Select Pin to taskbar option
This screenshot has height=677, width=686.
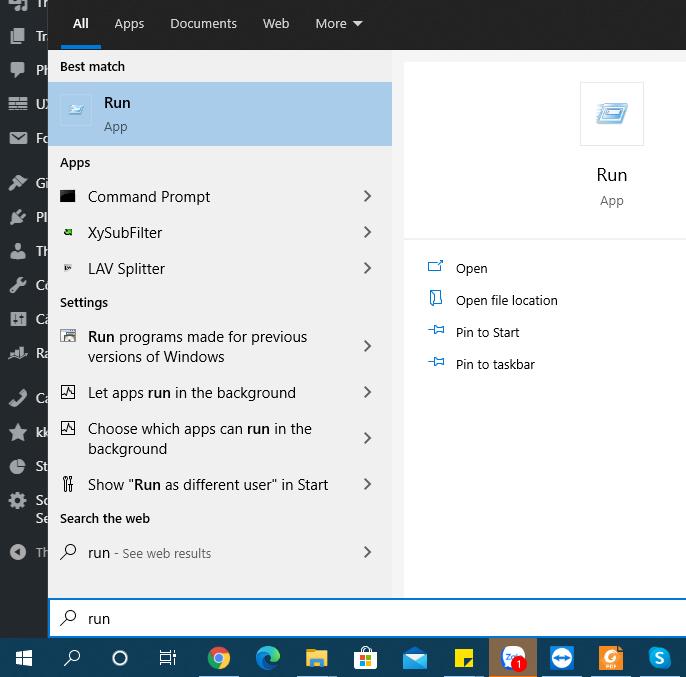495,365
